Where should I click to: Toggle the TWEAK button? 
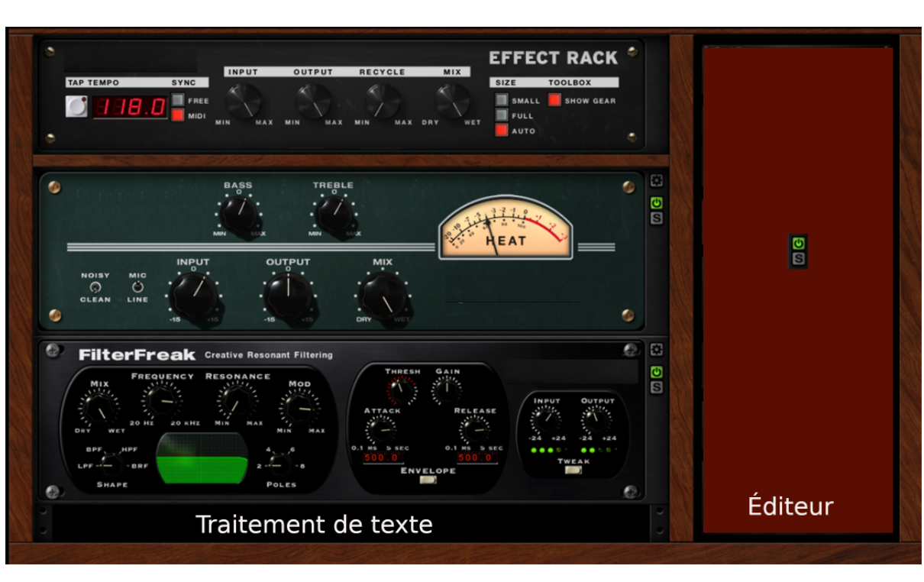pos(573,470)
